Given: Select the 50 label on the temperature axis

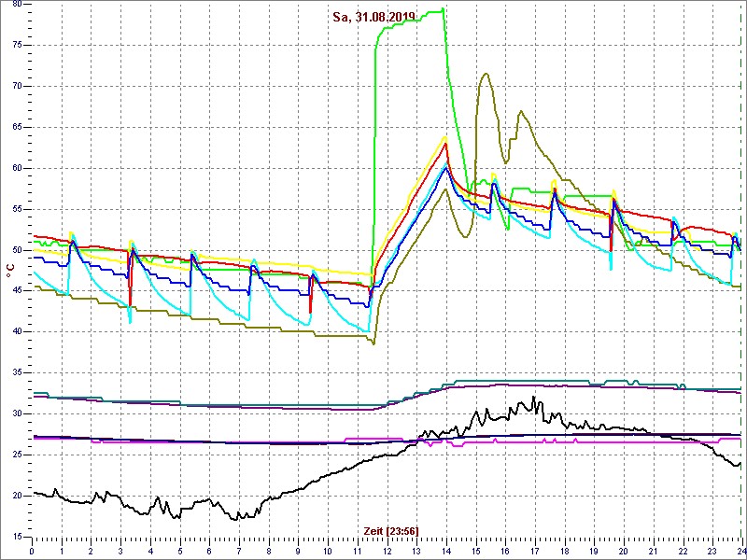Looking at the screenshot, I should [18, 250].
